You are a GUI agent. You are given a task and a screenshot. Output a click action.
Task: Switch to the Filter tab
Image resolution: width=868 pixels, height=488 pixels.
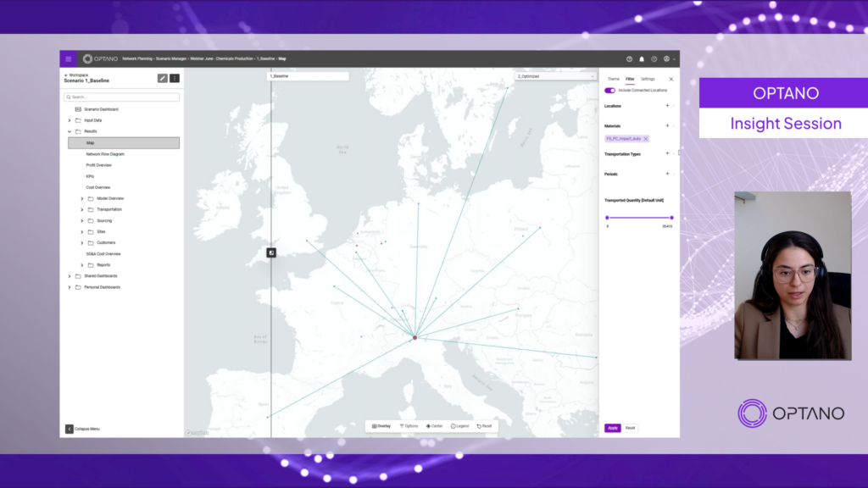(x=630, y=79)
